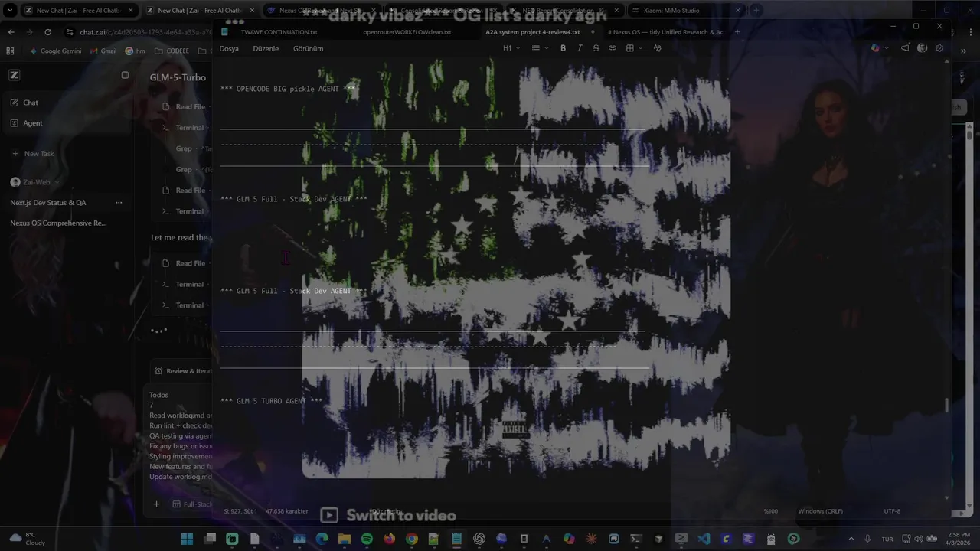Open Spotify from taskbar
The width and height of the screenshot is (980, 551).
(x=367, y=539)
